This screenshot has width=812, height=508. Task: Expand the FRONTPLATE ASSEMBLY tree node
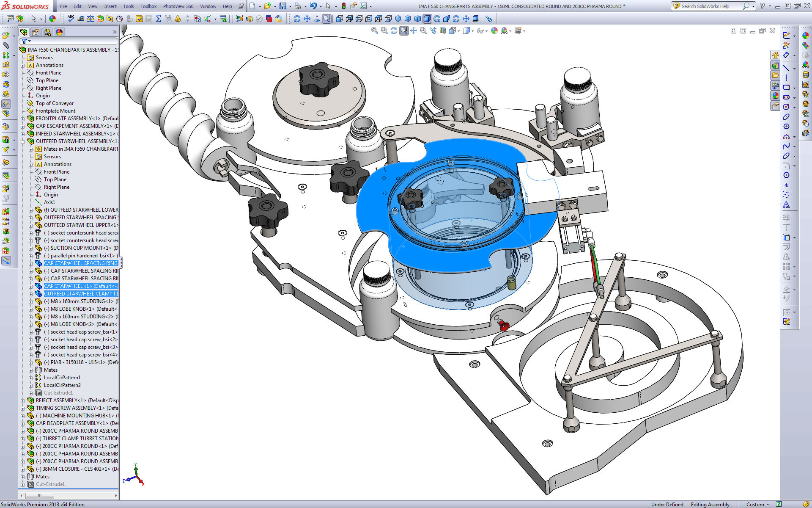[x=23, y=119]
